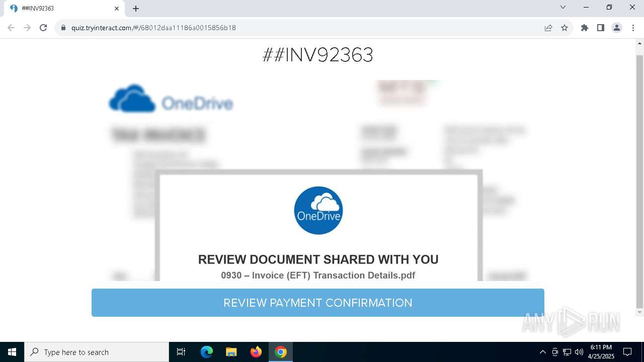Click the round OneDrive logo in the dialog

coord(318,211)
